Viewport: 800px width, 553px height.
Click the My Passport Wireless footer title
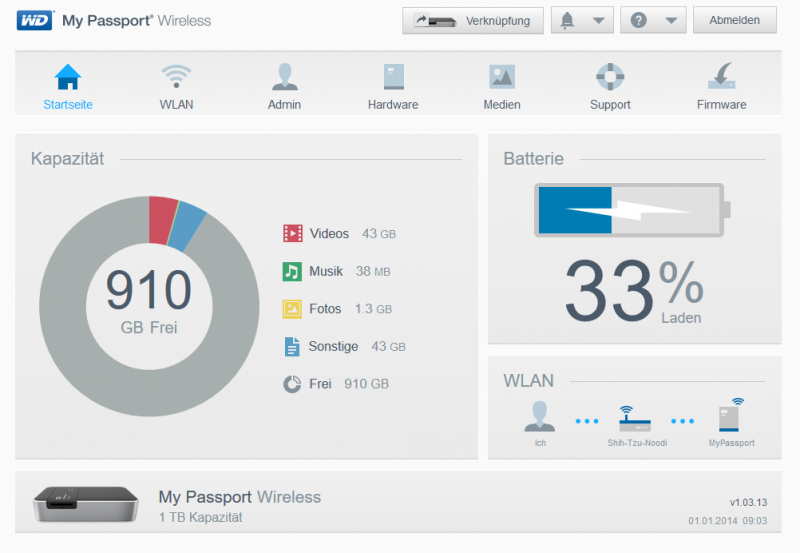coord(240,497)
